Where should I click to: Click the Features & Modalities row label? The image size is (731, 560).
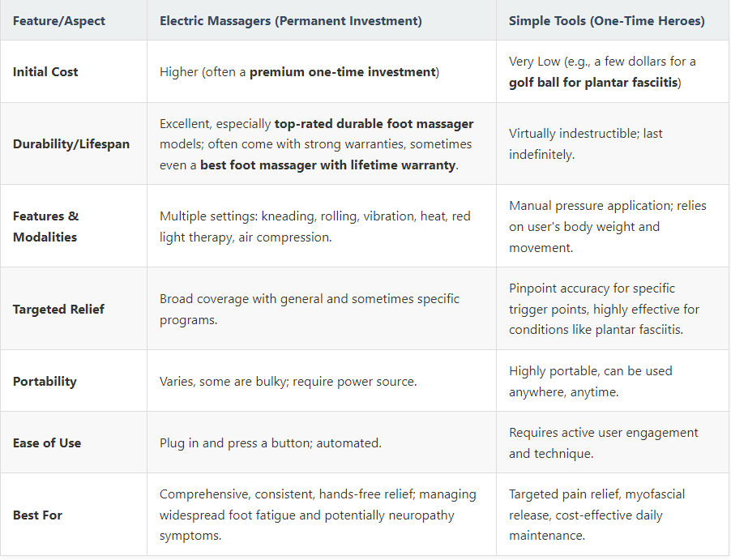(45, 227)
